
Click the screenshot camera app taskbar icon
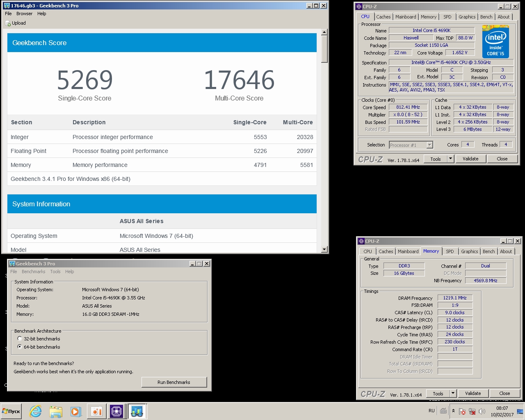pos(96,411)
